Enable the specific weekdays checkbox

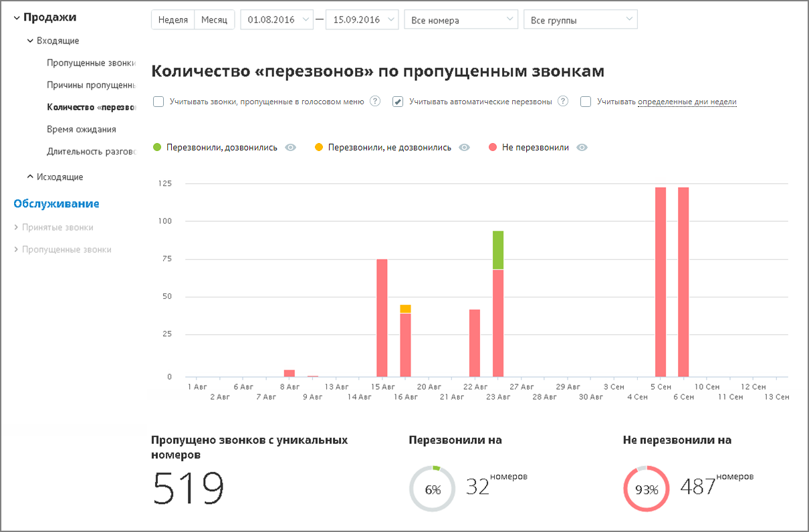click(x=586, y=102)
